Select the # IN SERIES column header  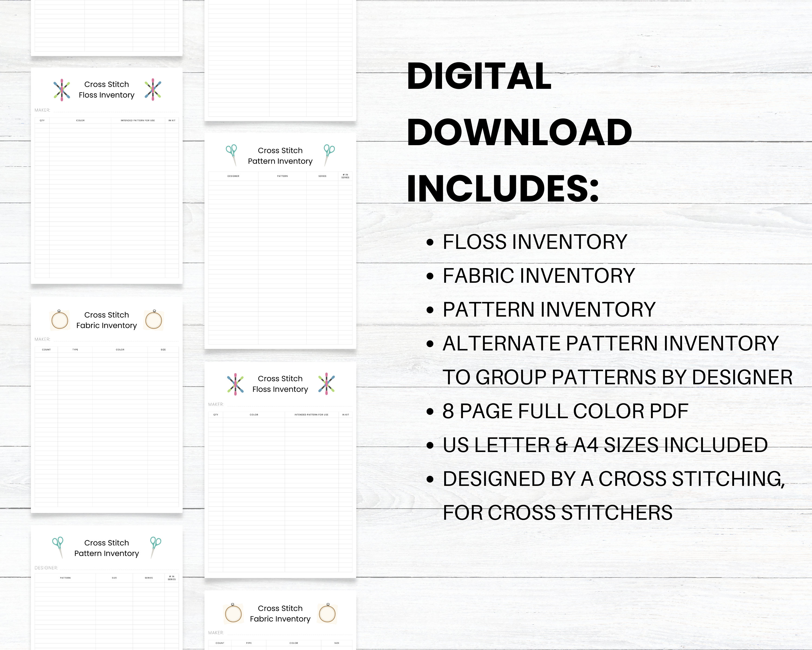(345, 176)
